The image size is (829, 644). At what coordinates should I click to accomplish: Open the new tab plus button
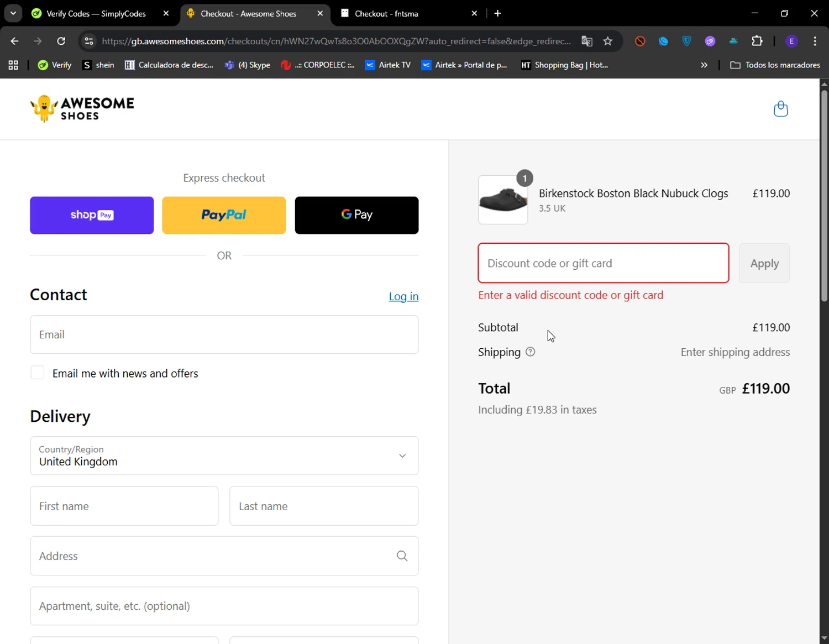point(497,13)
